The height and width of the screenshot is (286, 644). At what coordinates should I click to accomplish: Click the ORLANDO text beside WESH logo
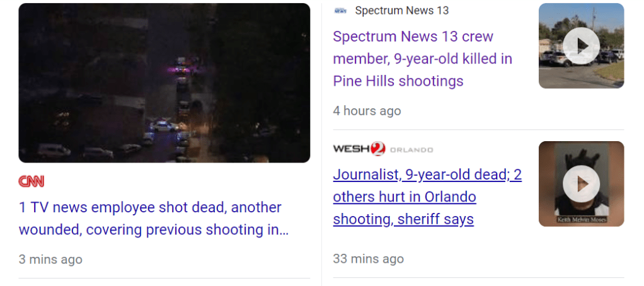411,150
